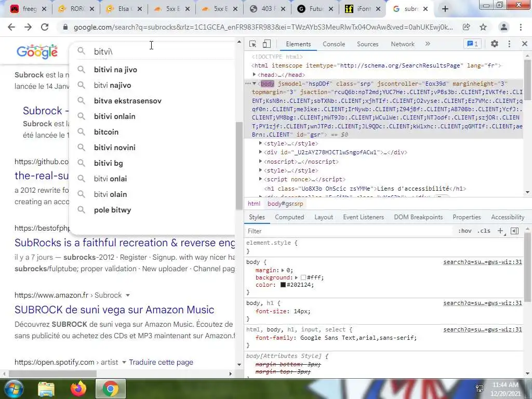Open the DevTools customize three-dot menu

point(509,44)
